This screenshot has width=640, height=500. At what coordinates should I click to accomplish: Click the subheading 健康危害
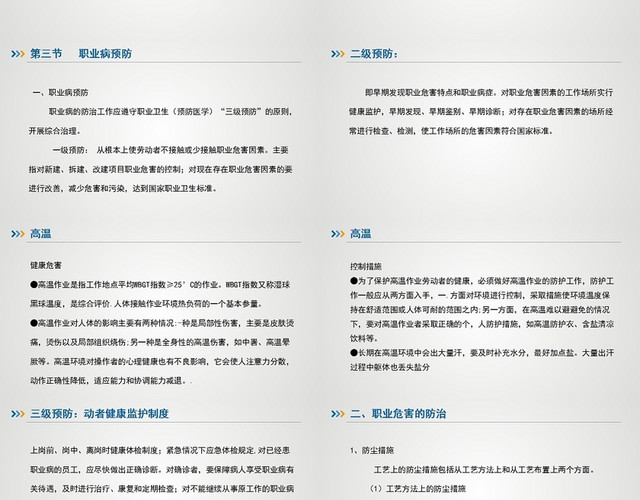tap(46, 265)
